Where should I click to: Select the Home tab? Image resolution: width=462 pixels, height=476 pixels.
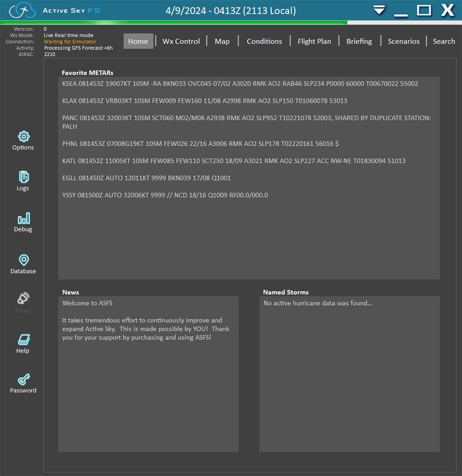138,41
